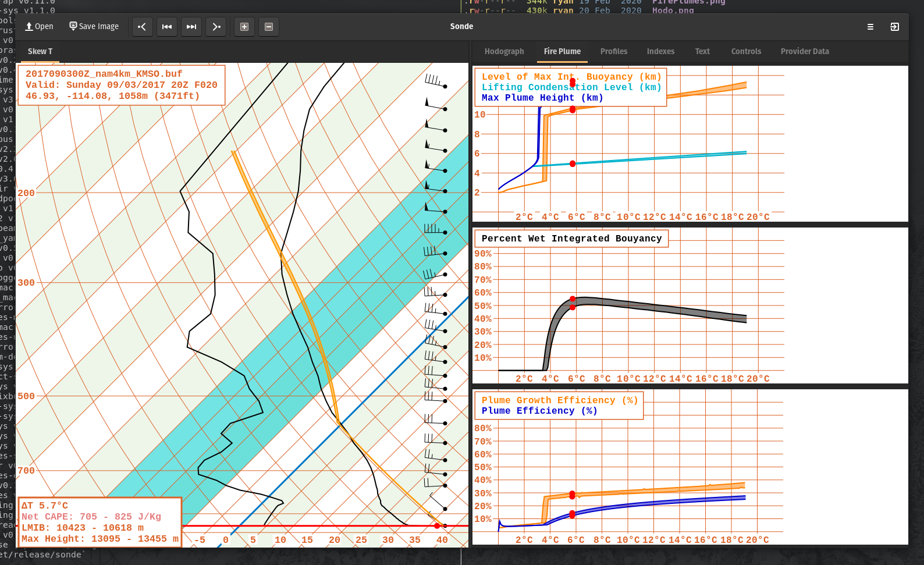
Task: Open the Profiles tab
Action: [614, 51]
